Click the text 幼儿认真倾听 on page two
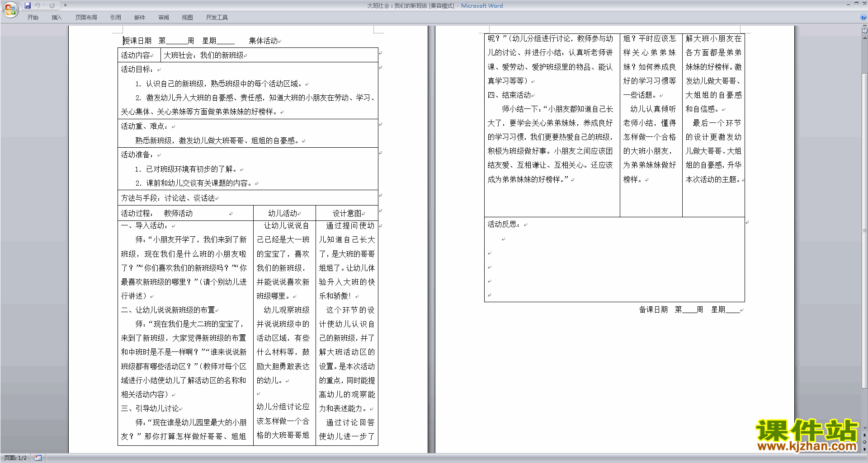868x463 pixels. [653, 109]
